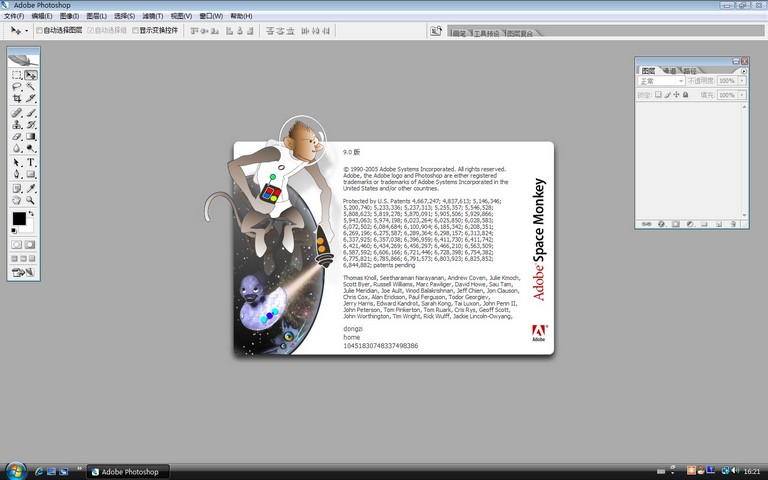Viewport: 768px width, 480px height.
Task: Select the Gradient tool
Action: pos(31,136)
